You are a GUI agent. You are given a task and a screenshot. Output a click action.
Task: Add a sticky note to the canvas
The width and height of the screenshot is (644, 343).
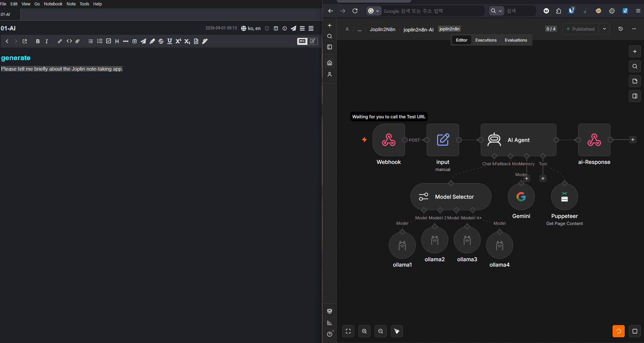635,81
